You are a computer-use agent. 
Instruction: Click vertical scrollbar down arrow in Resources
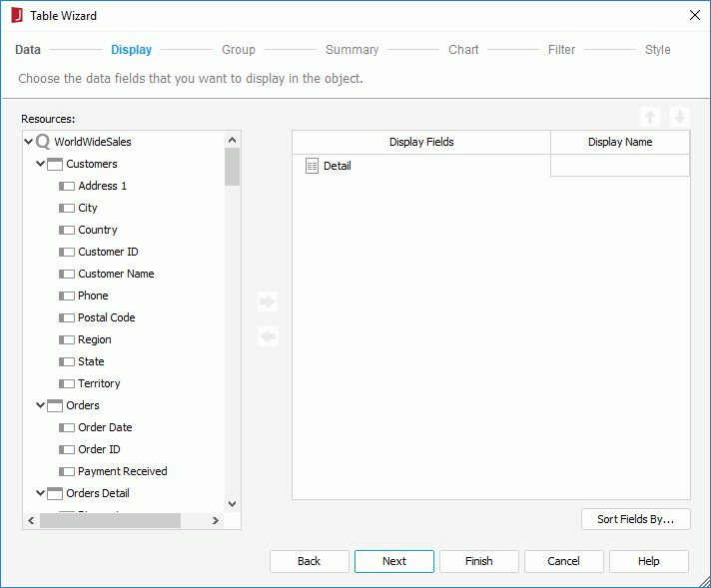(232, 504)
